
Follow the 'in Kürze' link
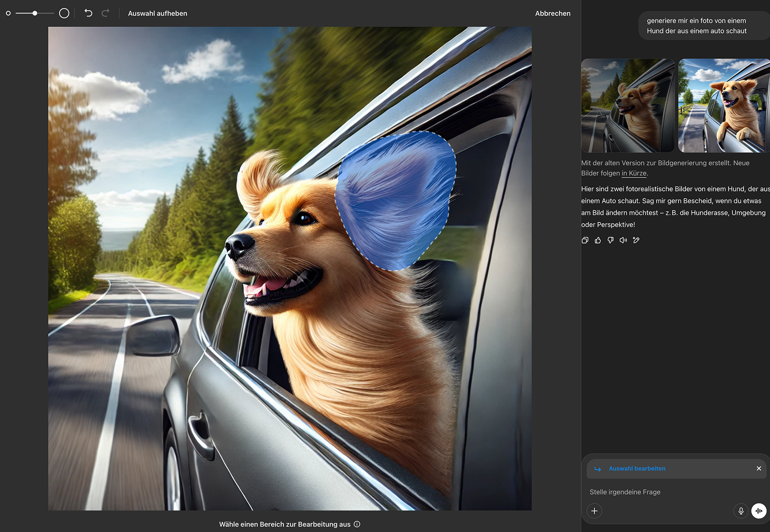[x=634, y=173]
